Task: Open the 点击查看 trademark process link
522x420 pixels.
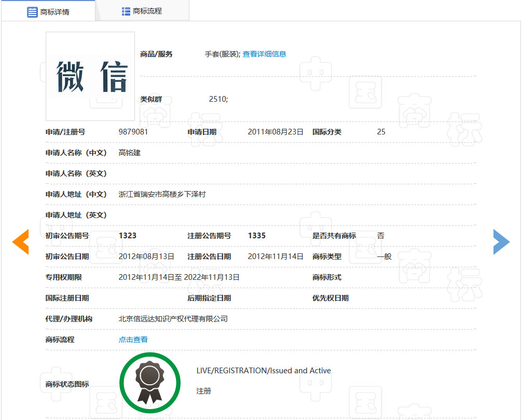Action: [133, 340]
